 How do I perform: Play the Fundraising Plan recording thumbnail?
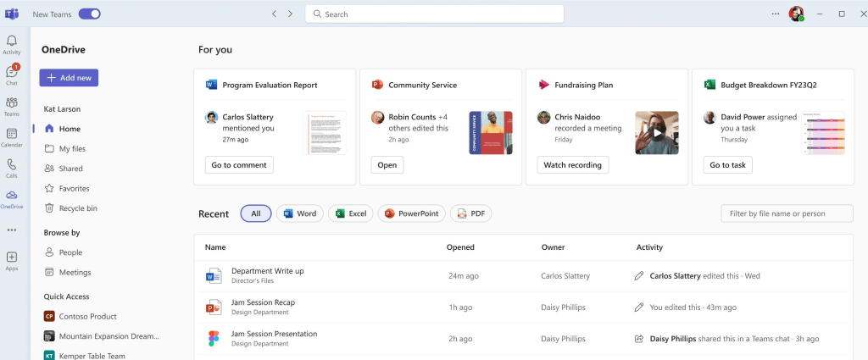coord(657,133)
